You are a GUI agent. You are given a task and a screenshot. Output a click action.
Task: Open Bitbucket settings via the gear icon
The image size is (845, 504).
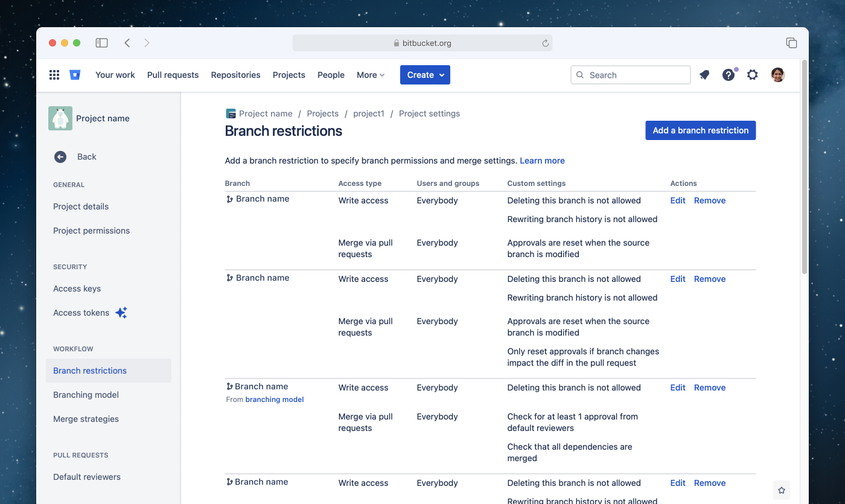coord(752,74)
